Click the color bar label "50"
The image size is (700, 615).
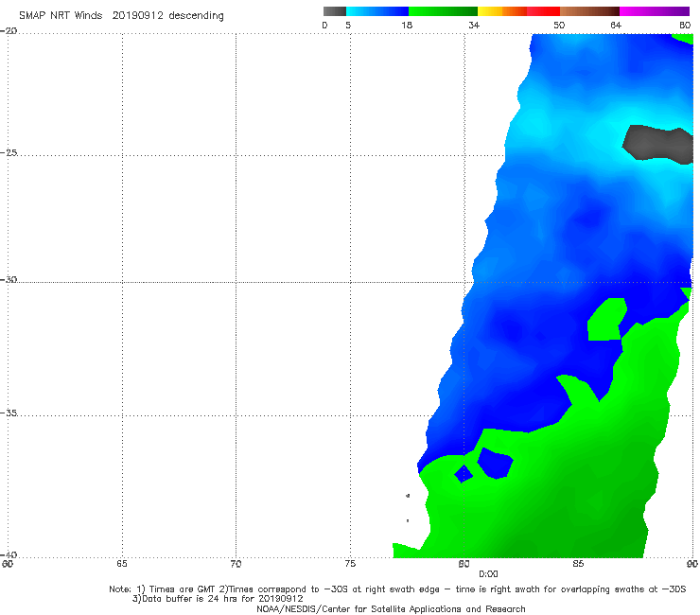[559, 26]
